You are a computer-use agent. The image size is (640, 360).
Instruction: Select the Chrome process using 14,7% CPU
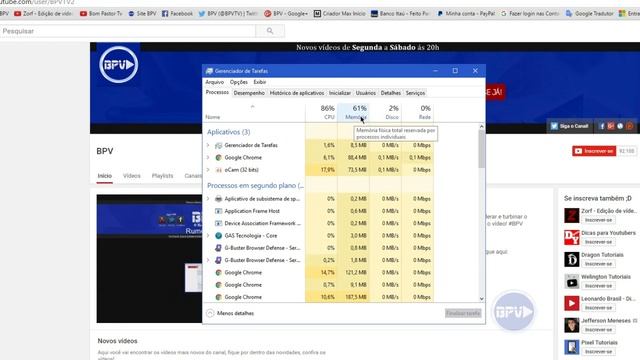click(318, 273)
